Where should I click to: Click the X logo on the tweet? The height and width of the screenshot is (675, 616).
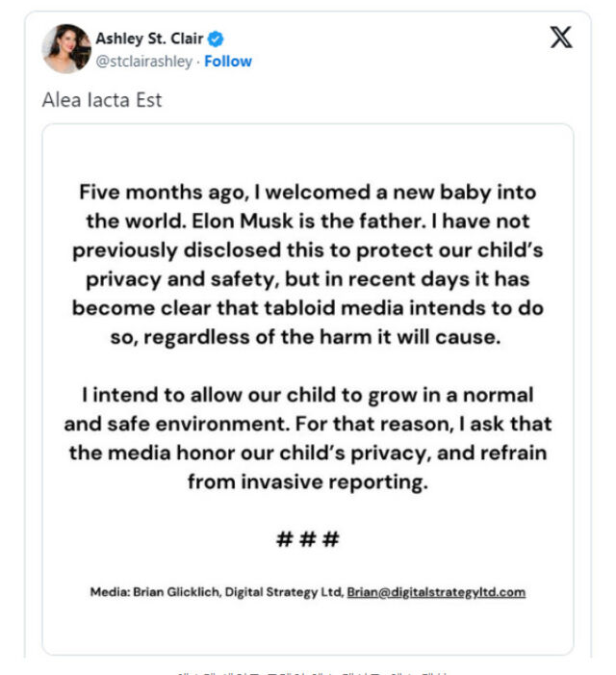(x=559, y=39)
